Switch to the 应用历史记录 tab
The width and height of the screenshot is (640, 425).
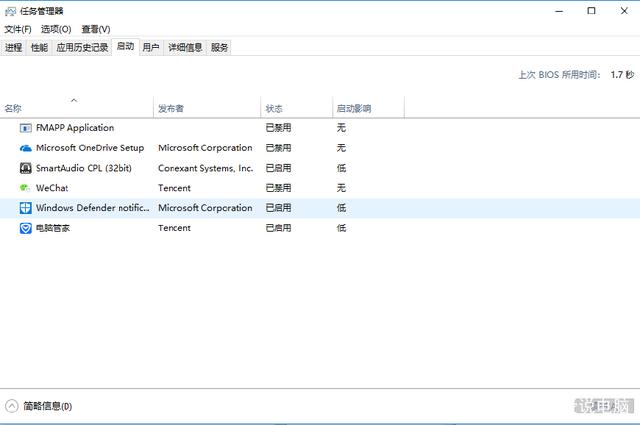pos(82,48)
